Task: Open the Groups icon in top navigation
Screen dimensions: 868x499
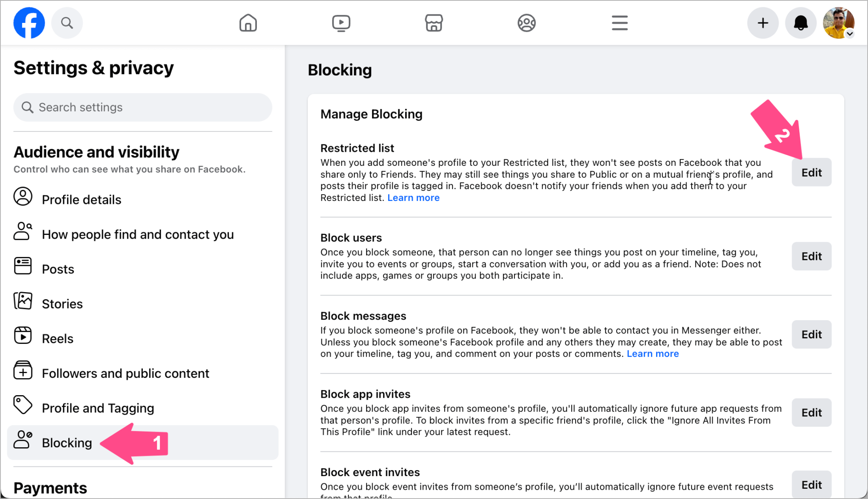Action: (526, 22)
